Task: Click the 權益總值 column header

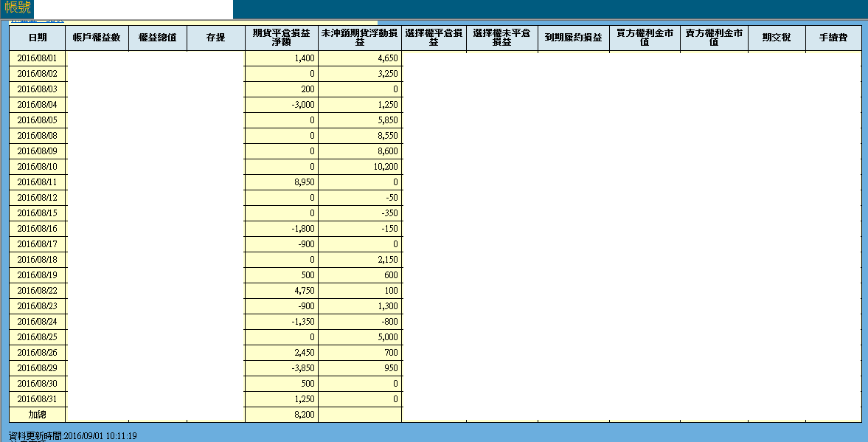Action: (x=158, y=38)
